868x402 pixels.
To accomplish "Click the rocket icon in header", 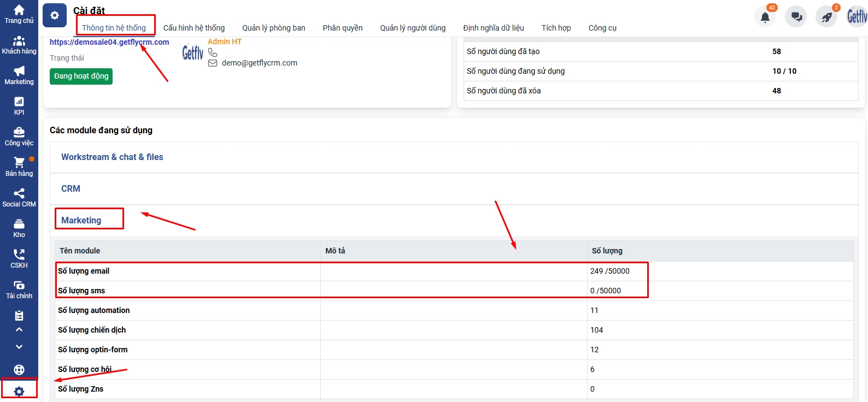I will [x=826, y=17].
